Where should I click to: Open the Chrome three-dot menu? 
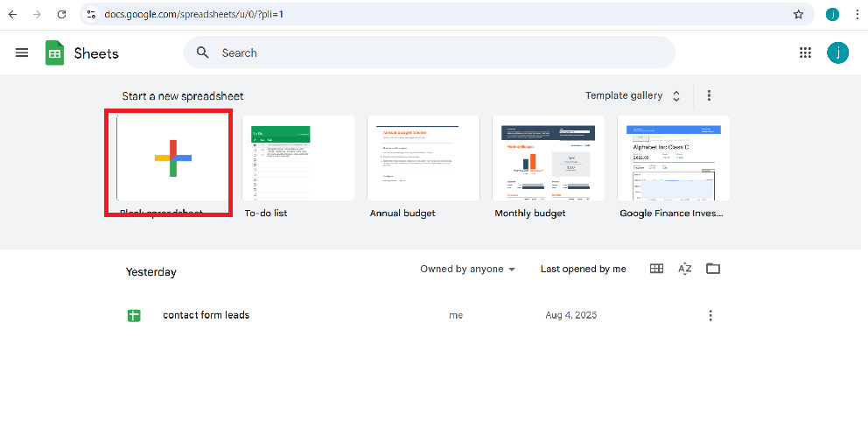click(x=857, y=14)
